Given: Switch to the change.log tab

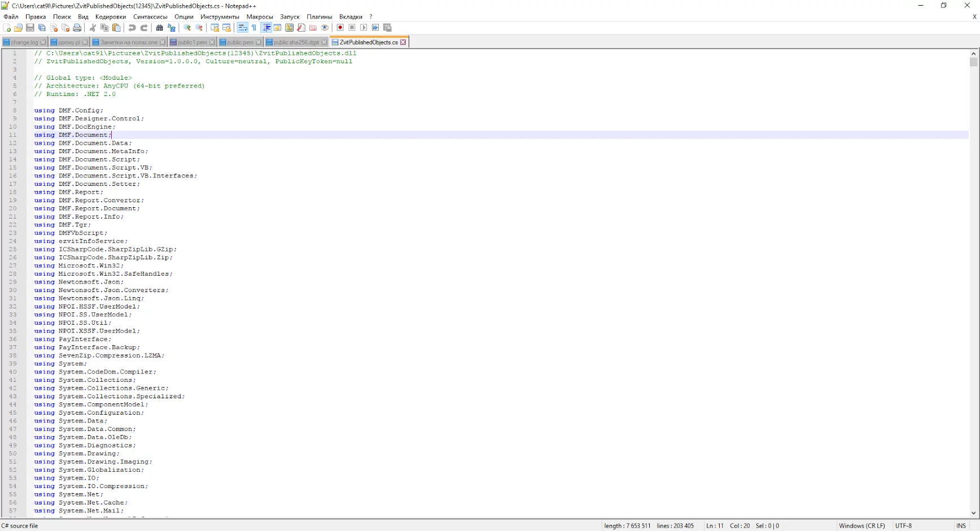Looking at the screenshot, I should click(x=24, y=42).
